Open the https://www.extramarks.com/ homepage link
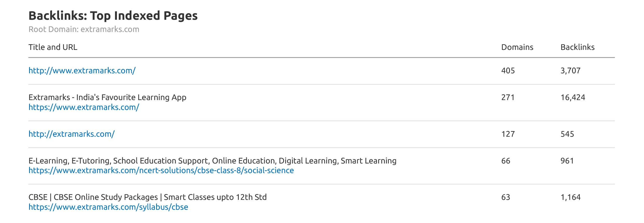 pyautogui.click(x=84, y=107)
